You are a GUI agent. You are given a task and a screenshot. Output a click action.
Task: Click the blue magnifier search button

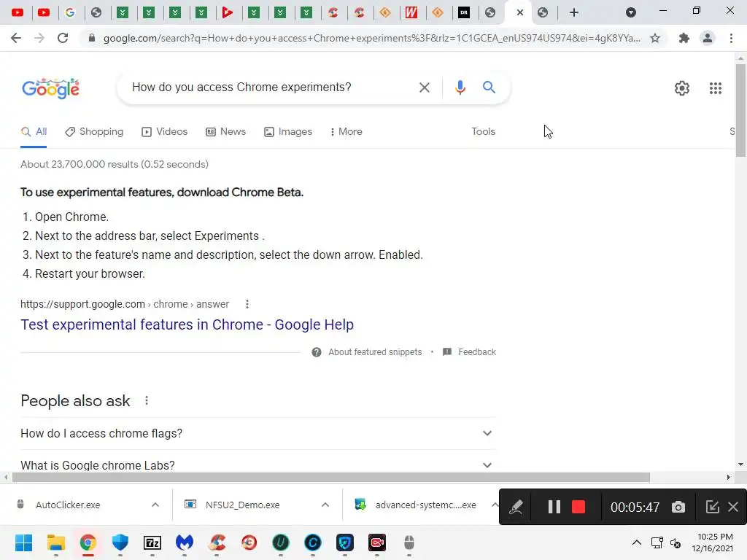pyautogui.click(x=489, y=87)
